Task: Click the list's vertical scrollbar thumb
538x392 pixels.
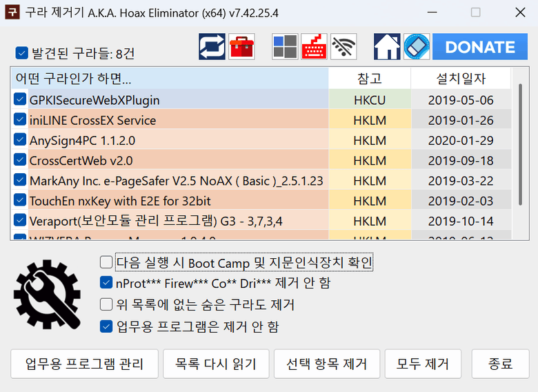Action: pyautogui.click(x=520, y=144)
